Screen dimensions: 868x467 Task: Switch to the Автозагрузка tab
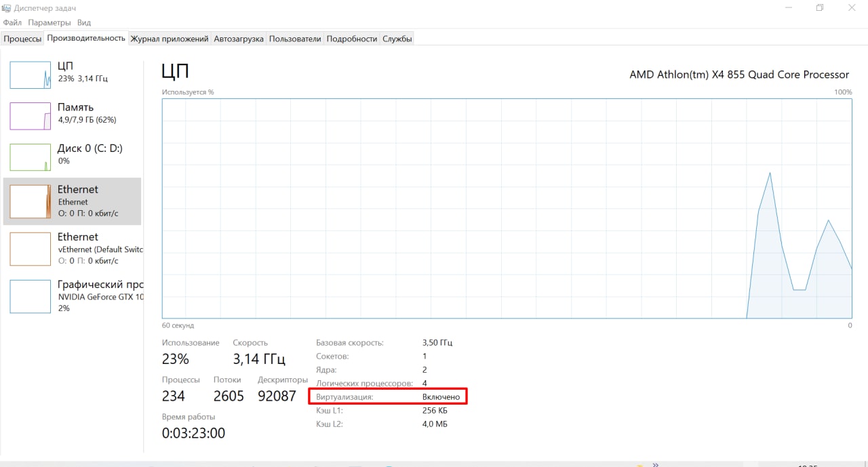pyautogui.click(x=239, y=39)
